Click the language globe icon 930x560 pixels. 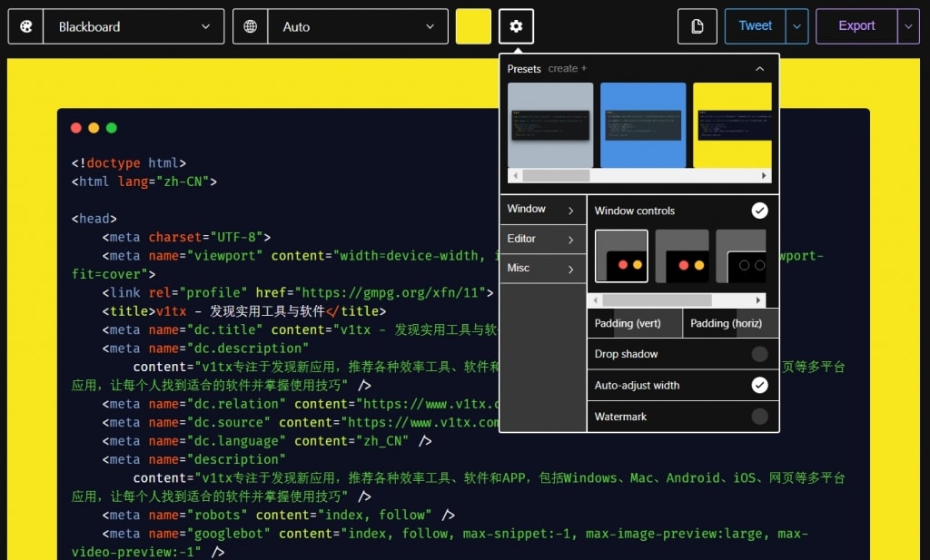(x=251, y=26)
